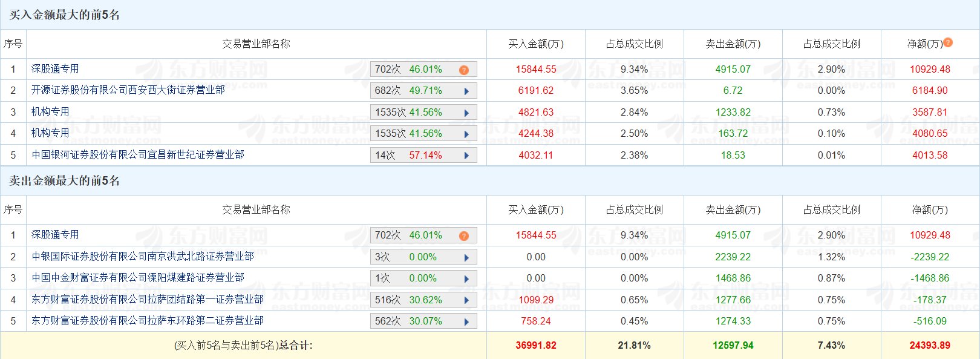This screenshot has width=980, height=359.
Task: Click the orange question icon in the buy table's 深股通专用 row
Action: [463, 70]
